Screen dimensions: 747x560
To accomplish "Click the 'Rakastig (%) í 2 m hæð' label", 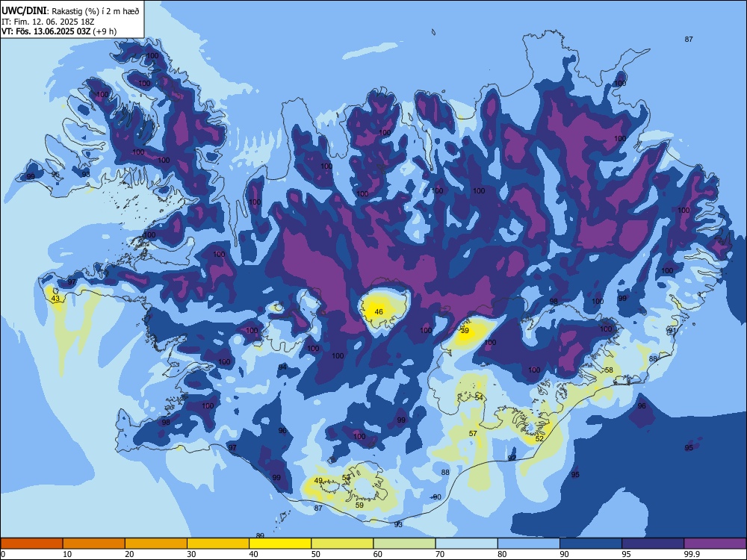I will (96, 11).
